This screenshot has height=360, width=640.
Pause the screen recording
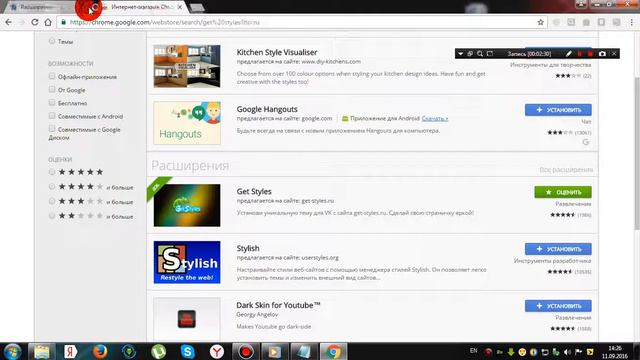(580, 54)
